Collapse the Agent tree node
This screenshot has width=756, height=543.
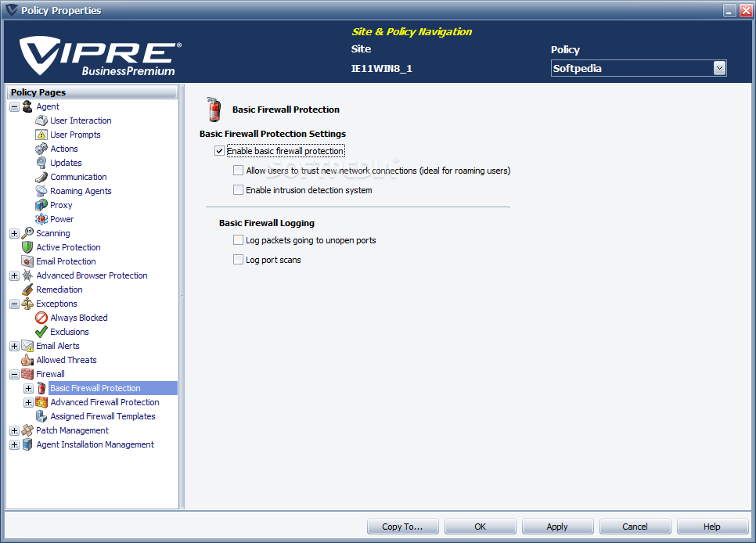click(x=14, y=106)
